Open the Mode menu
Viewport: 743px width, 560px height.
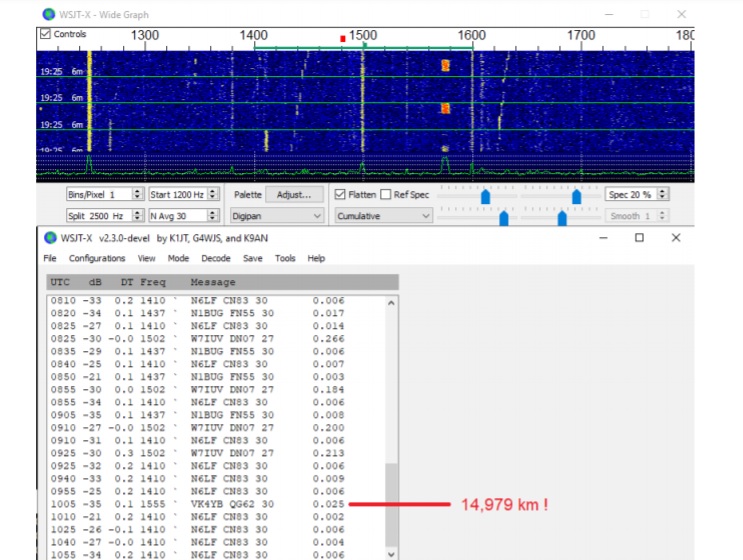pyautogui.click(x=178, y=258)
